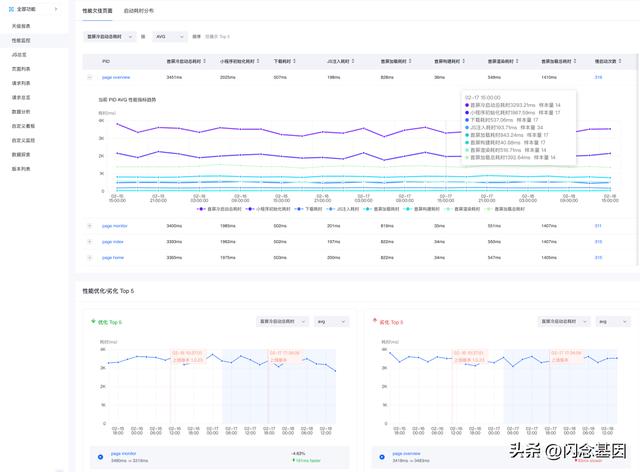
Task: Click the 性能优化/劣化 Top 5 heading
Action: (x=108, y=291)
